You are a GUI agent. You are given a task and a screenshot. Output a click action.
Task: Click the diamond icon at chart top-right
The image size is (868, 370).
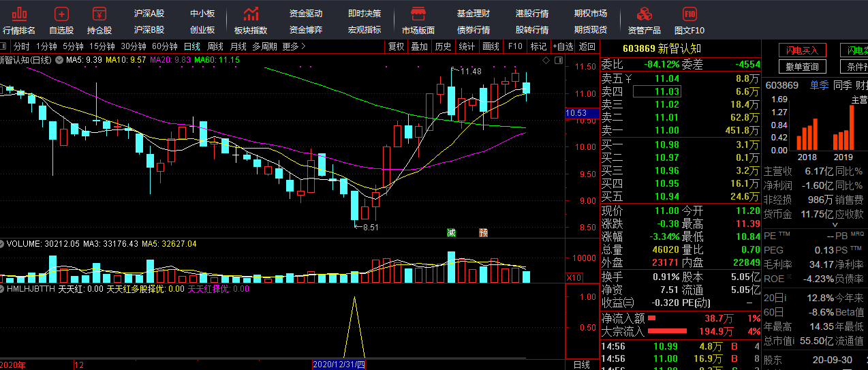click(x=546, y=61)
